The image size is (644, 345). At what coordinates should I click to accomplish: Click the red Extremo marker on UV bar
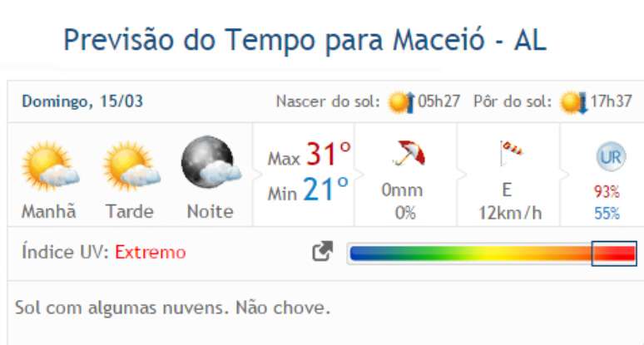pyautogui.click(x=614, y=254)
